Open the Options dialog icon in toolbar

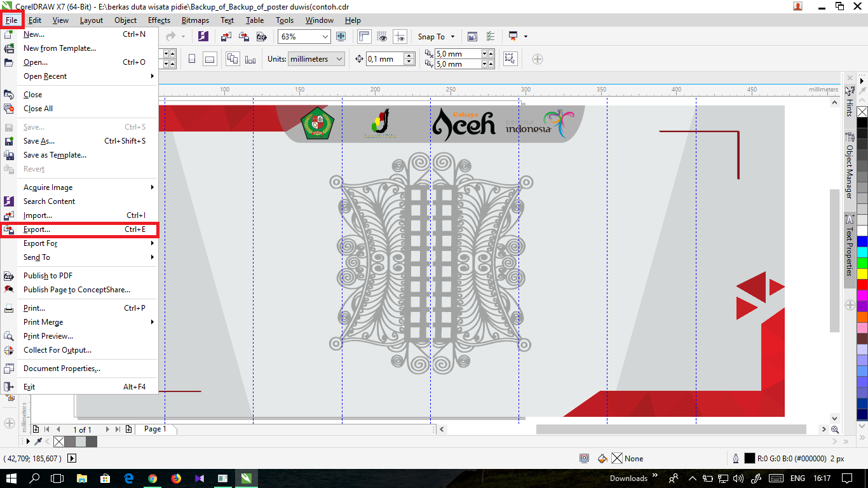[490, 36]
